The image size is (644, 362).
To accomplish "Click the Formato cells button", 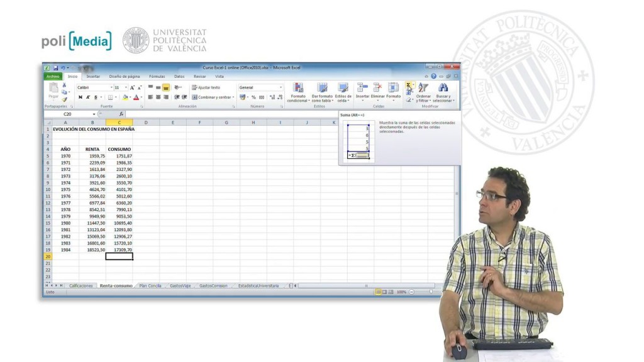I will pos(394,91).
